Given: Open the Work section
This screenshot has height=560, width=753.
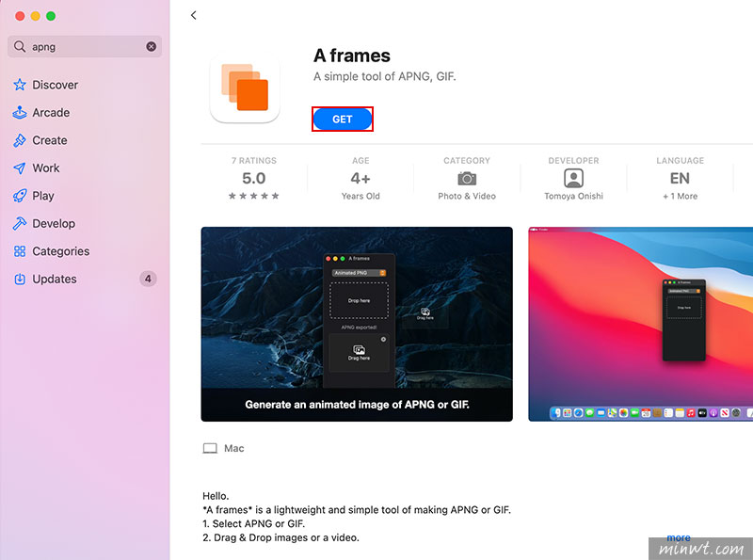Looking at the screenshot, I should click(45, 168).
